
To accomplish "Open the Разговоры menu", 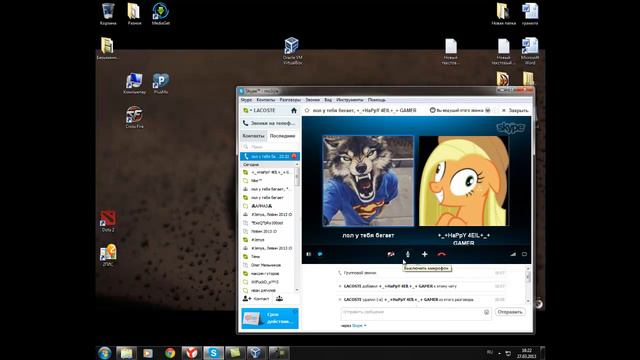I will pos(290,100).
